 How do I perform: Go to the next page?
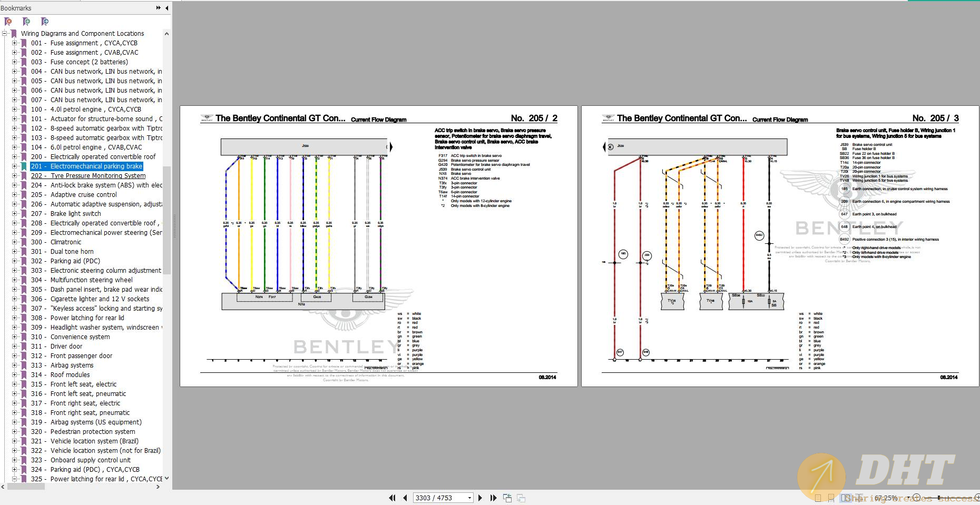(x=480, y=498)
